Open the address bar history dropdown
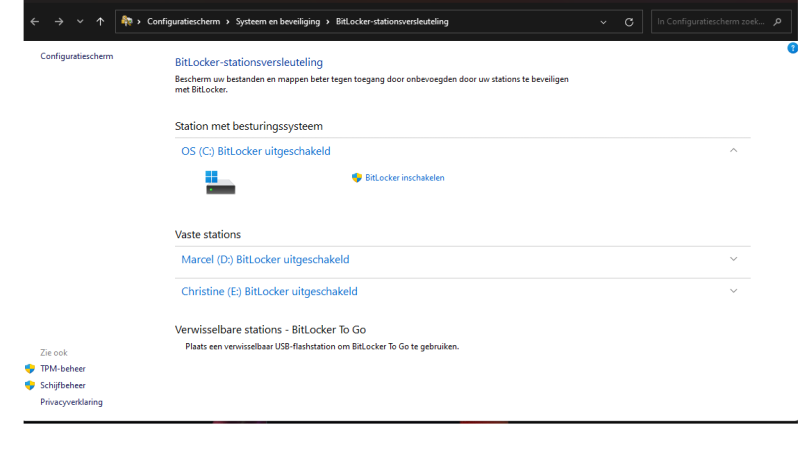Image resolution: width=800 pixels, height=450 pixels. [603, 21]
